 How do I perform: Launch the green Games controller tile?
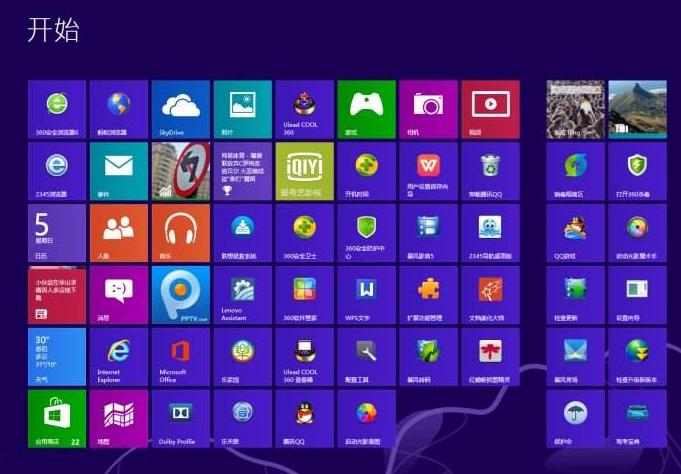click(367, 109)
